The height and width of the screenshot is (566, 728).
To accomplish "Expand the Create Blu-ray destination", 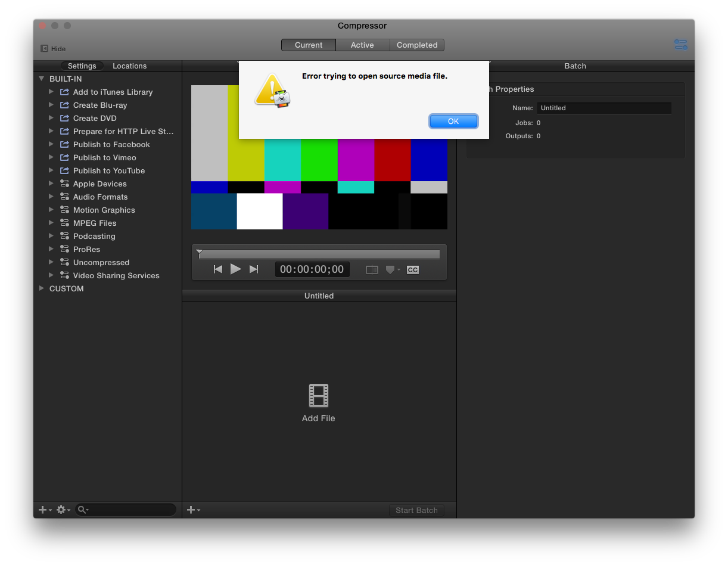I will point(51,105).
